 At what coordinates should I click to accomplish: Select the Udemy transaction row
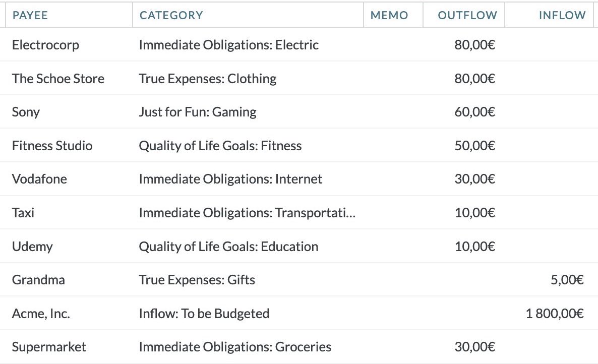click(x=299, y=246)
